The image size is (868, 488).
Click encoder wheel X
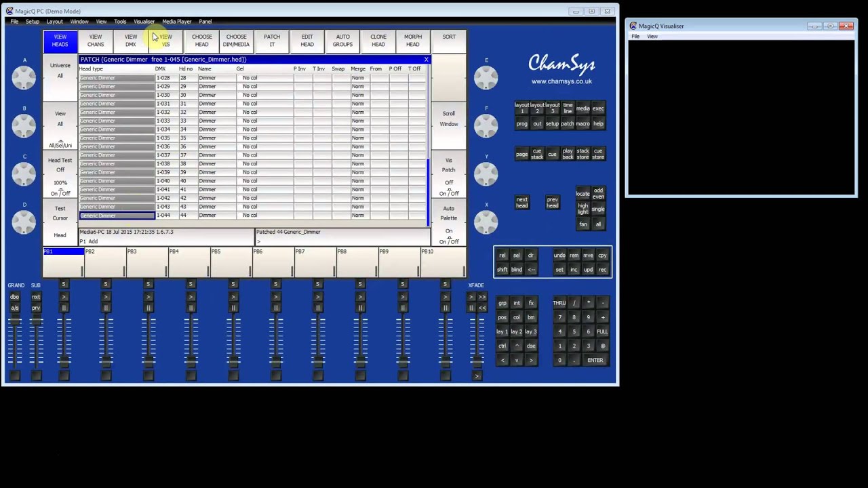(x=486, y=222)
